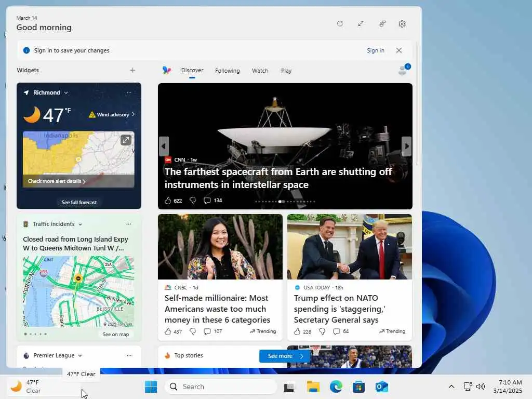This screenshot has height=399, width=532.
Task: Open Outlook from taskbar
Action: pos(382,387)
